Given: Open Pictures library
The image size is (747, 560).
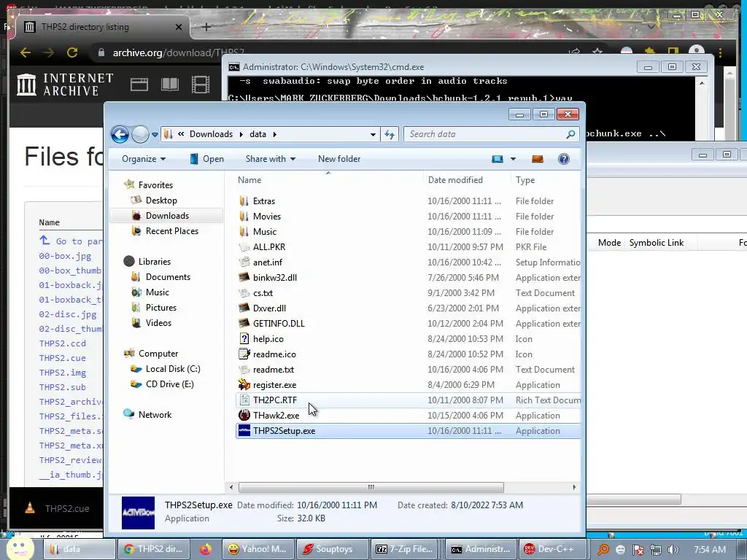Looking at the screenshot, I should click(x=161, y=308).
